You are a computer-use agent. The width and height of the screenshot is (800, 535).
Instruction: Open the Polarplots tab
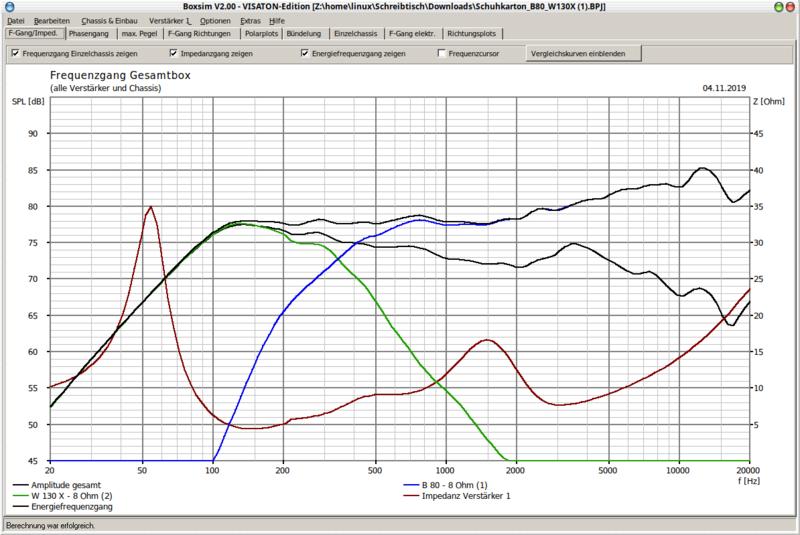[x=261, y=34]
